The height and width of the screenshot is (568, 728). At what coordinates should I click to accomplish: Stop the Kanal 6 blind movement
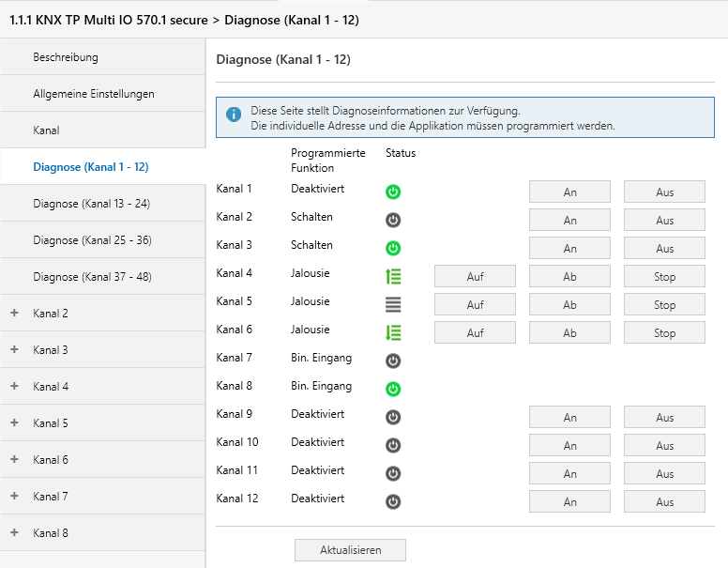point(664,333)
